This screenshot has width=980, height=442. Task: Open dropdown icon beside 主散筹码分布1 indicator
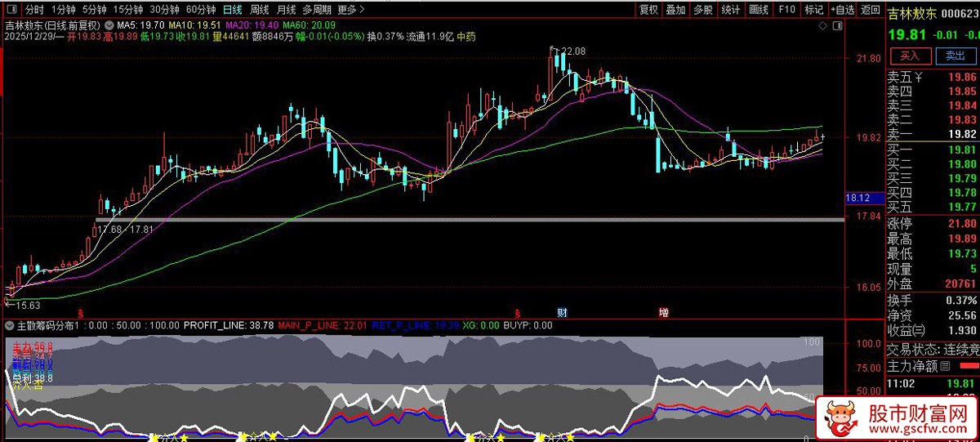click(10, 325)
